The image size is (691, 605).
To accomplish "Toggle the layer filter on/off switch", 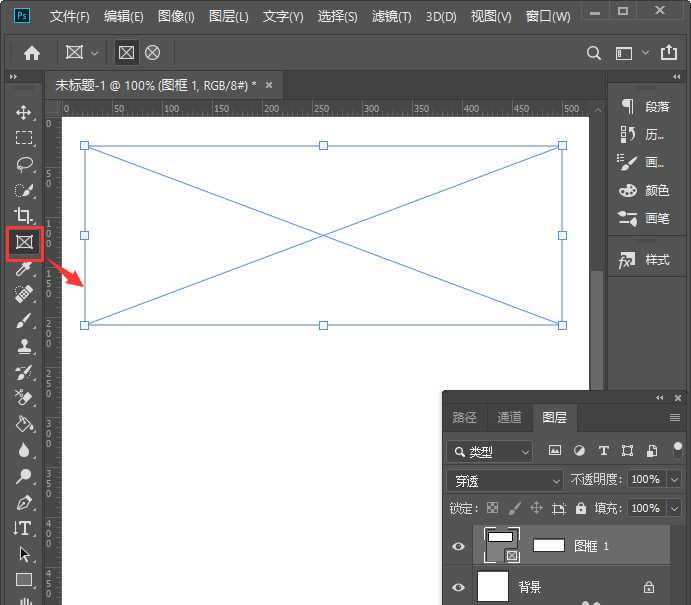I will point(678,449).
